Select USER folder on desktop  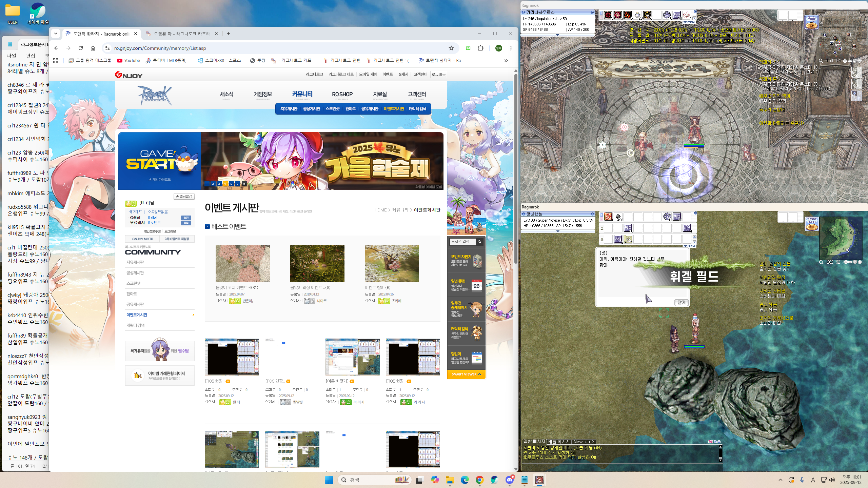pyautogui.click(x=13, y=14)
